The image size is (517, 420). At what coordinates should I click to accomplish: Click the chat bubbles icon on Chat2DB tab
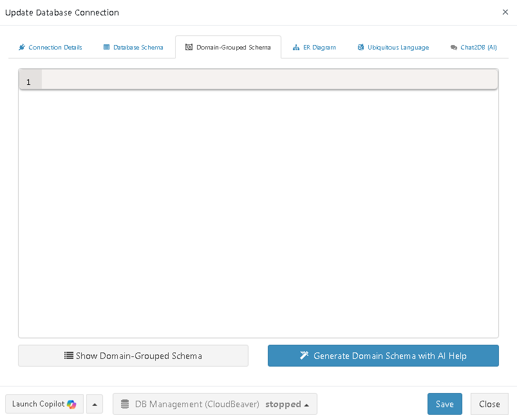click(x=454, y=48)
